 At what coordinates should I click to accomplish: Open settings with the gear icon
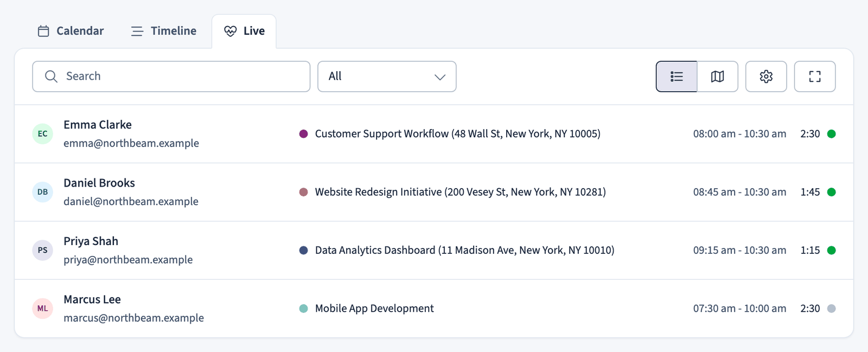766,76
